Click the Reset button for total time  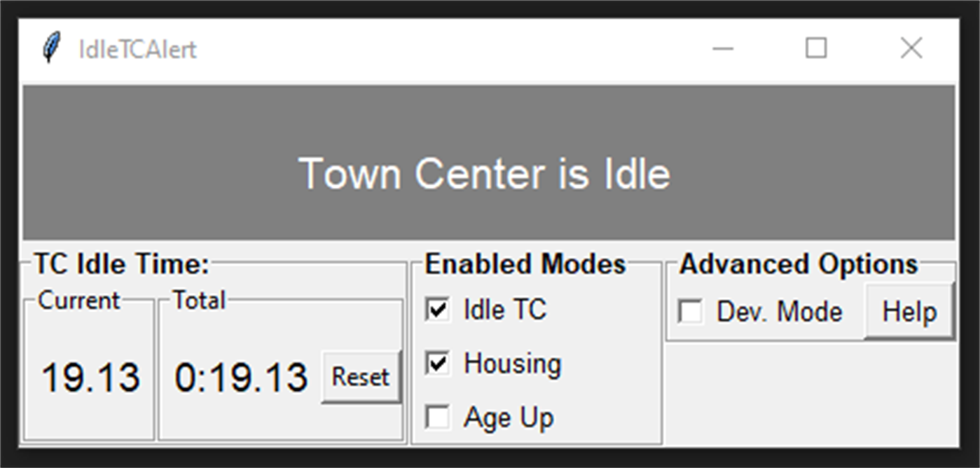coord(360,377)
